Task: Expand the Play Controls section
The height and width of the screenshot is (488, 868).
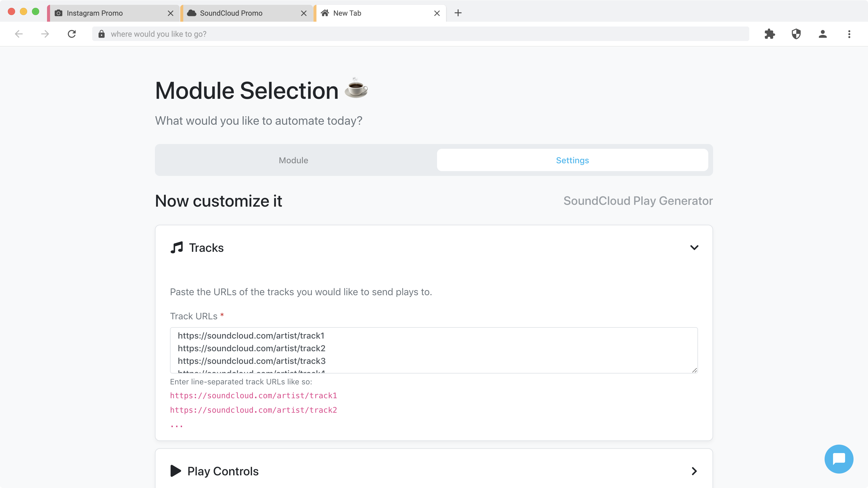Action: tap(694, 471)
